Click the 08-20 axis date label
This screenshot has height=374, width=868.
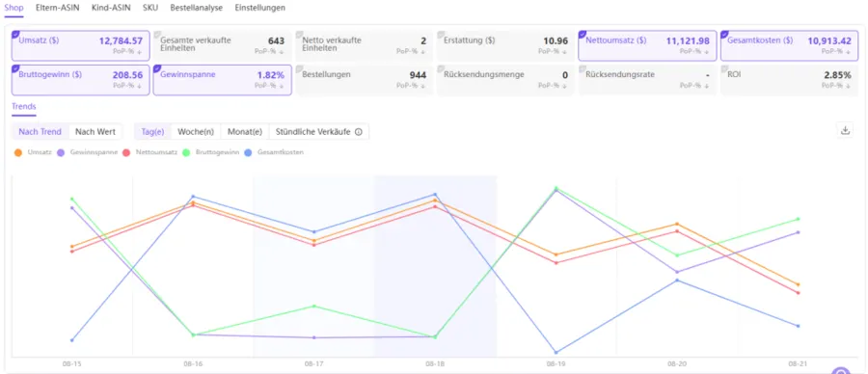[676, 364]
